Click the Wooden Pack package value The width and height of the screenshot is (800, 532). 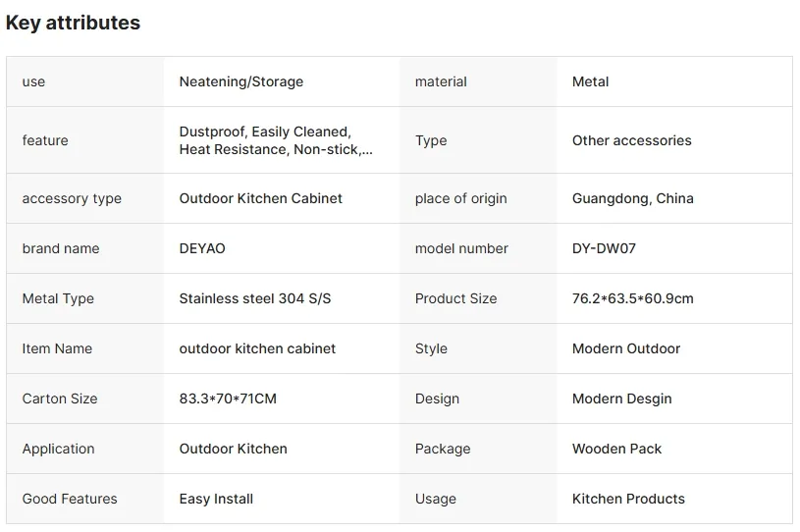tap(616, 449)
